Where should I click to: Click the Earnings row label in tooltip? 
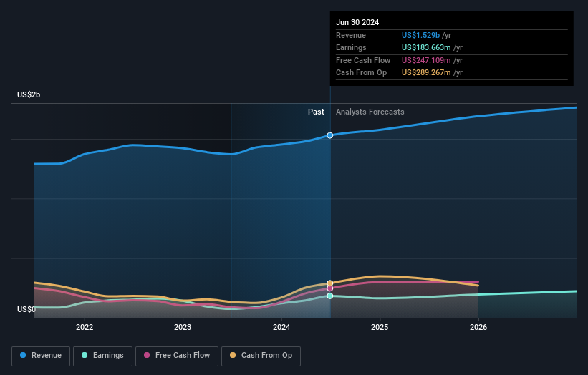[351, 47]
